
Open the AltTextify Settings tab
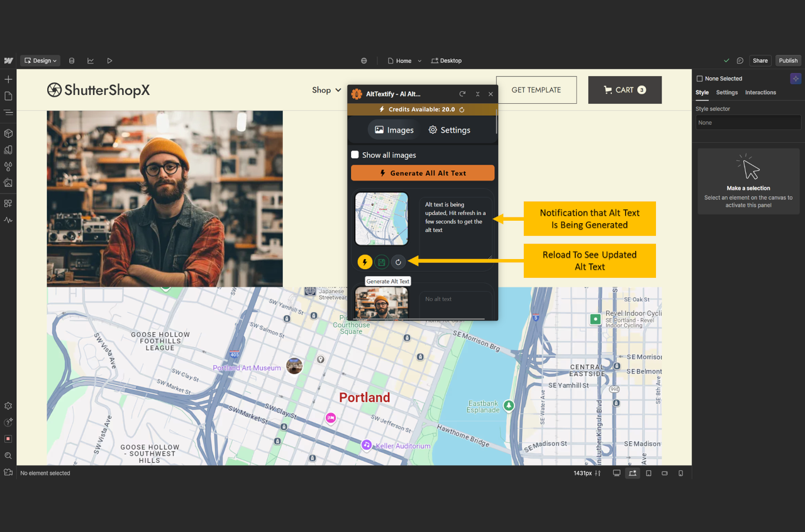pyautogui.click(x=450, y=130)
